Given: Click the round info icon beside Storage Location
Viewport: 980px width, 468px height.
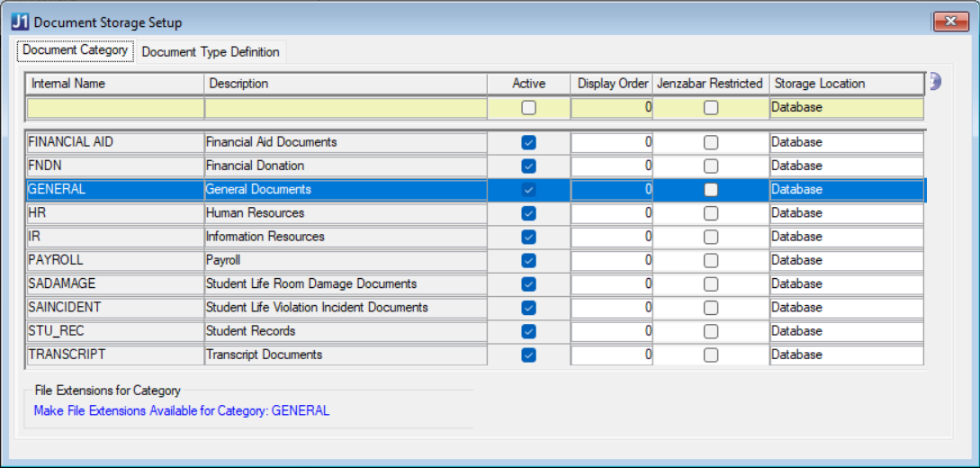Looking at the screenshot, I should click(934, 82).
